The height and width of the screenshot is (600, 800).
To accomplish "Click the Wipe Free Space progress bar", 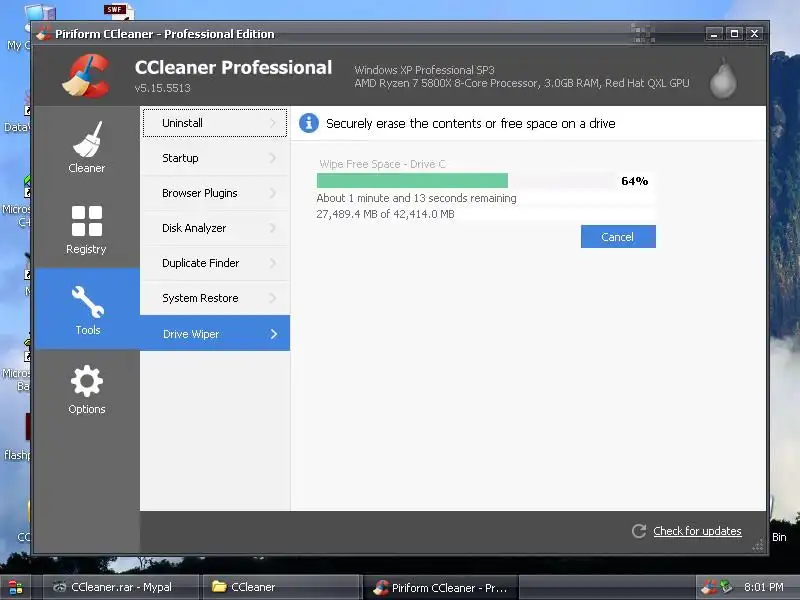I will [465, 181].
